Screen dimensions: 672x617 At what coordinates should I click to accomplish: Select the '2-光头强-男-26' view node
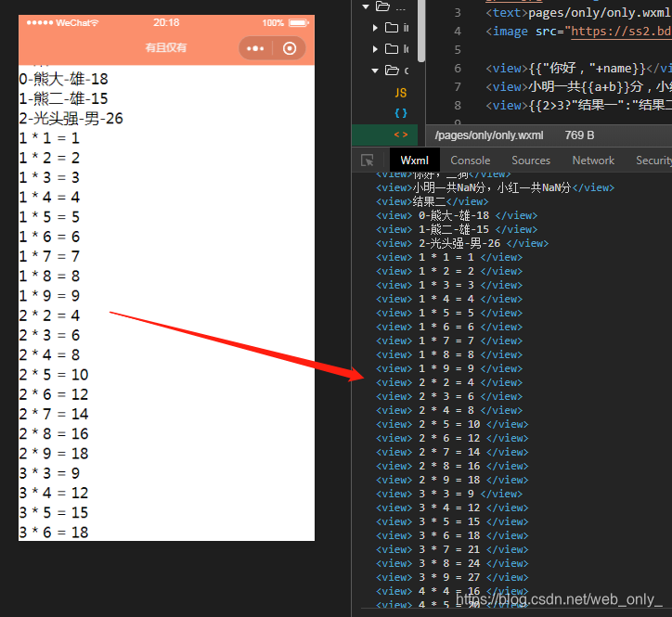(462, 243)
